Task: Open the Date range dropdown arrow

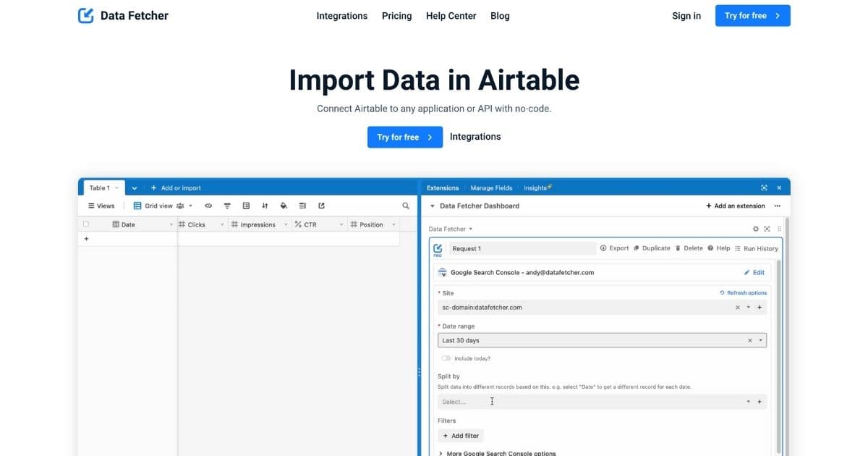Action: pos(761,340)
